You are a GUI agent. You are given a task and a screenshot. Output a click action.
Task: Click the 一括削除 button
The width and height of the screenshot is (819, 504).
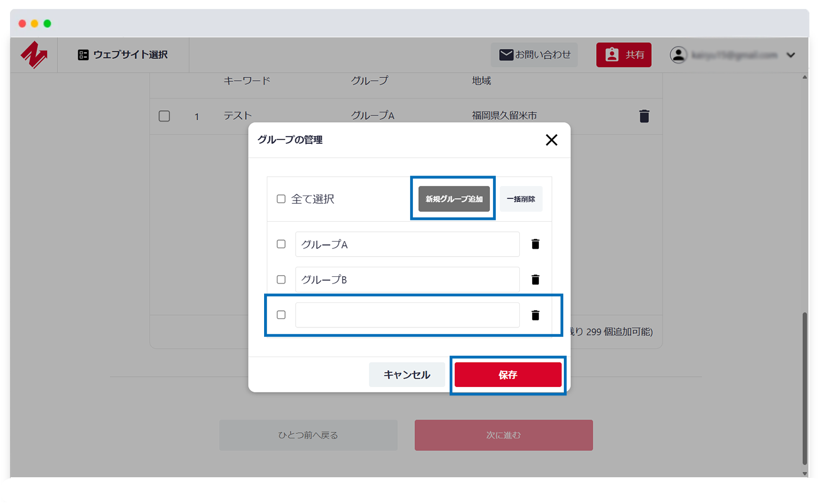pyautogui.click(x=521, y=198)
